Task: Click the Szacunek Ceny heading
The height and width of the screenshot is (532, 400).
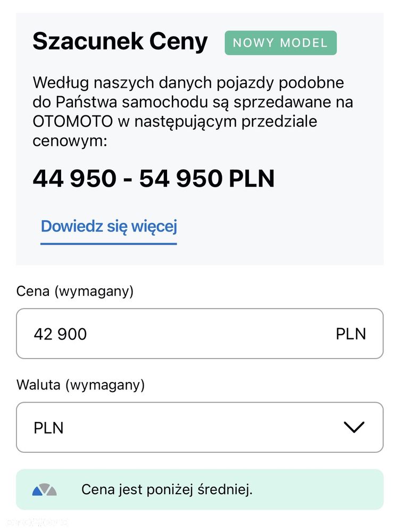Action: 120,41
